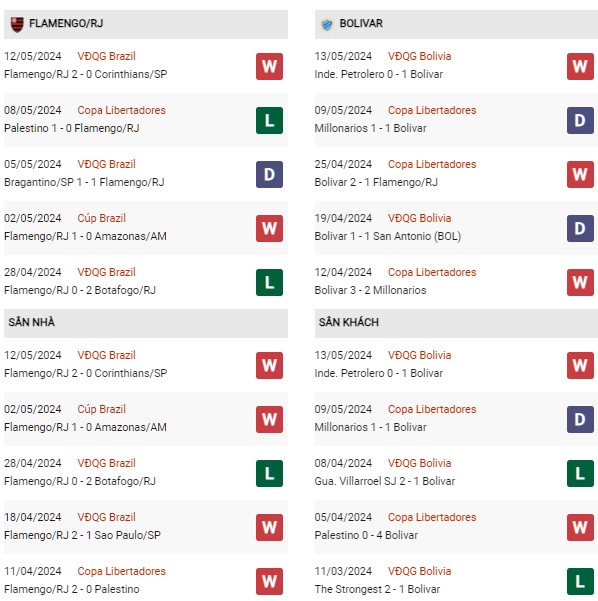Open VĐQG Brazil link dated 18/04/2024
The height and width of the screenshot is (601, 598).
tap(107, 517)
